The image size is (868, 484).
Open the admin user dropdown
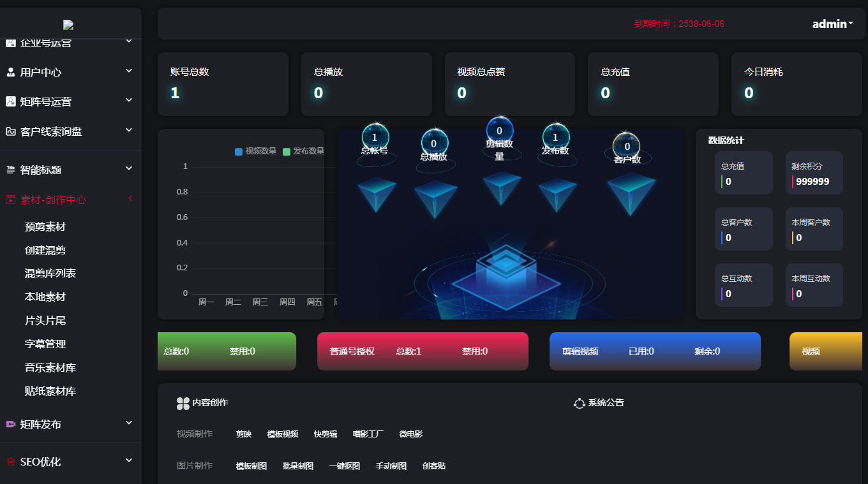[832, 24]
